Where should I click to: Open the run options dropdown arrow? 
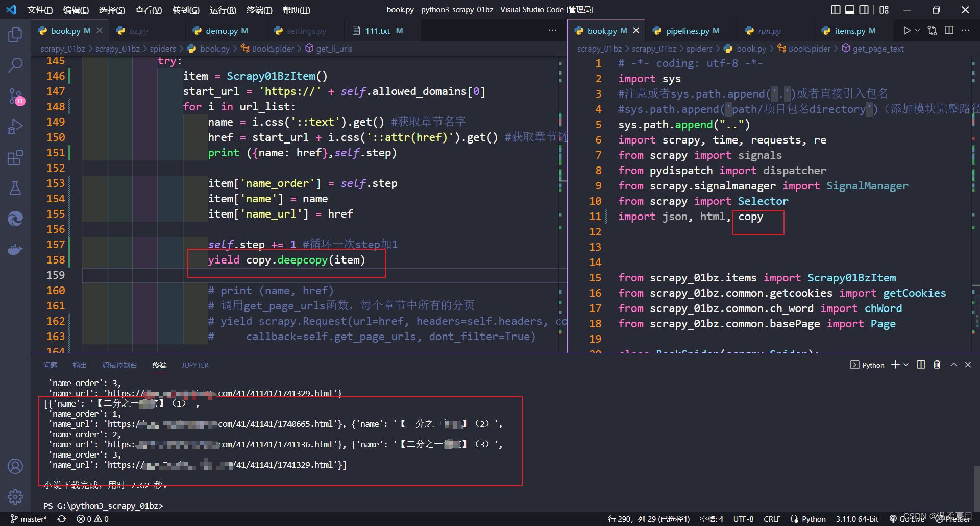[917, 31]
